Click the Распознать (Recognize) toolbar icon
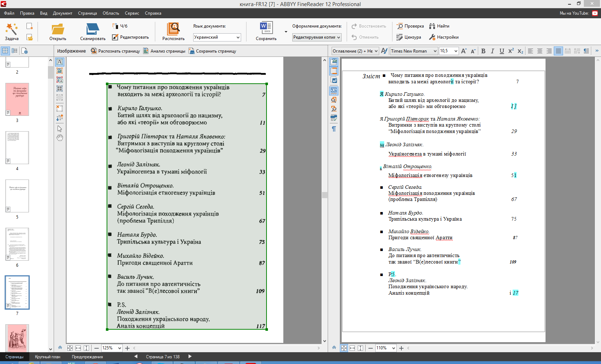 pos(173,29)
